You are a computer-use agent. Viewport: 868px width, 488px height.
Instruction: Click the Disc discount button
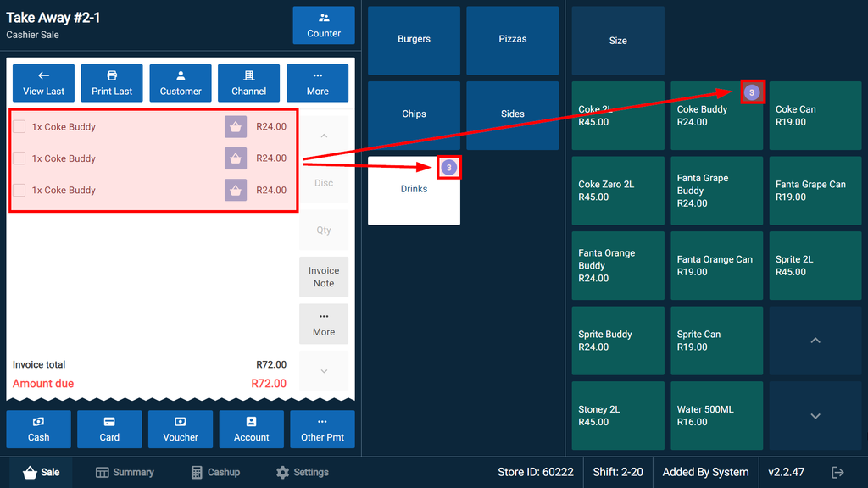[x=324, y=183]
